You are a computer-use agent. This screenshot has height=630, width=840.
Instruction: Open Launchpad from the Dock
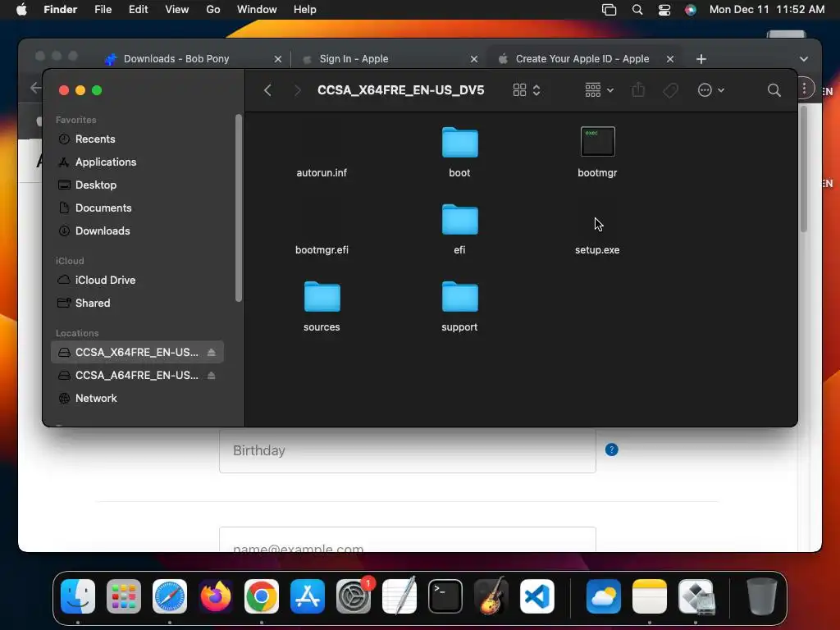[x=124, y=596]
